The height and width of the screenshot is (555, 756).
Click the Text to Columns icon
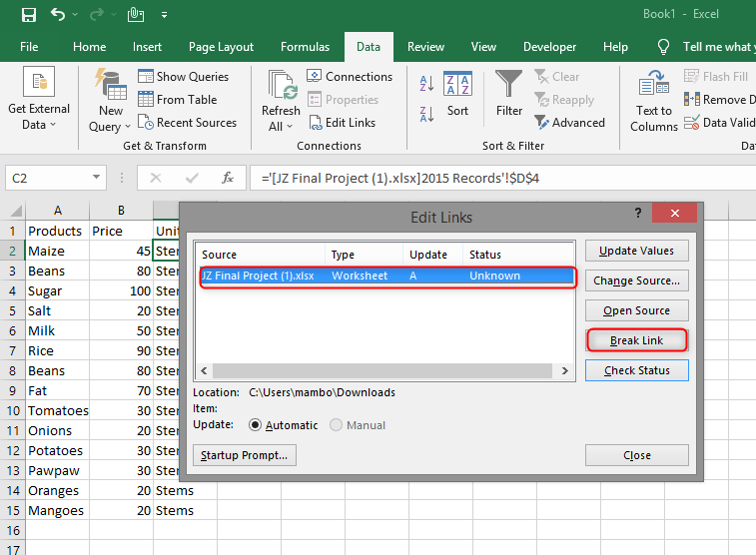[654, 83]
